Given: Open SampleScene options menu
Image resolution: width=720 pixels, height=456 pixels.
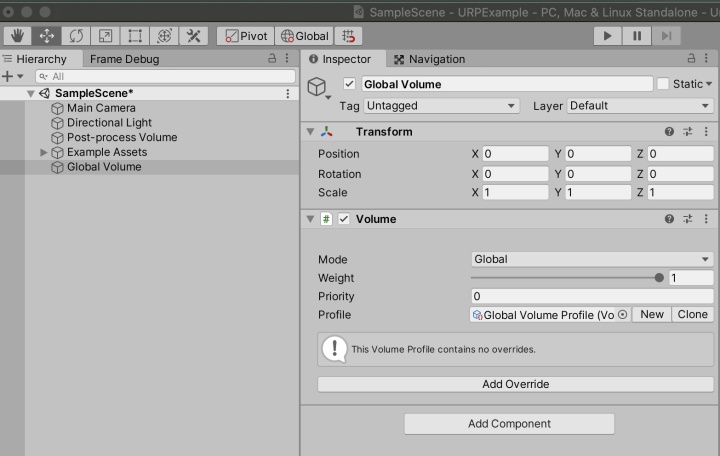Looking at the screenshot, I should [x=287, y=93].
